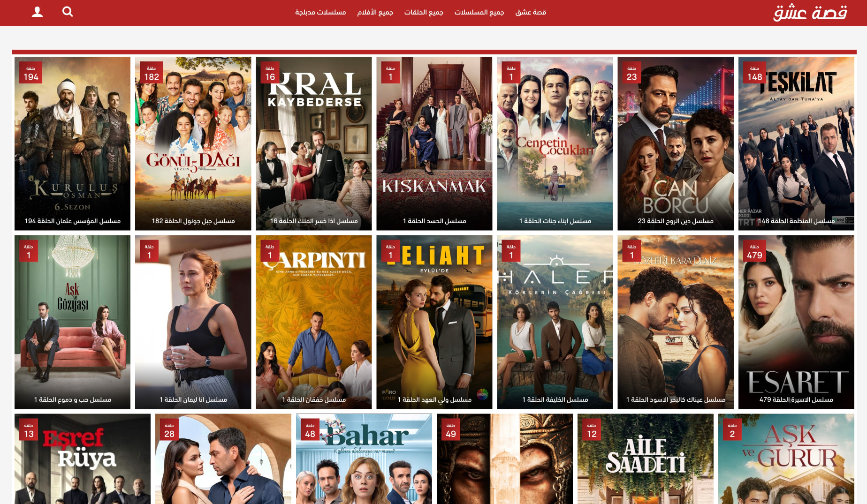The height and width of the screenshot is (504, 867).
Task: Open Teşkilat episode 148 poster
Action: 796,143
